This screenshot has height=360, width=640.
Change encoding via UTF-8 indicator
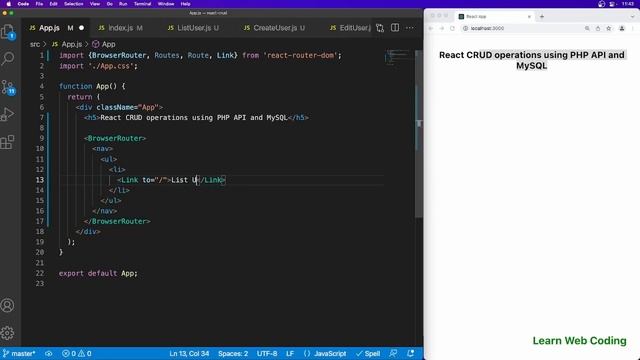(x=267, y=353)
